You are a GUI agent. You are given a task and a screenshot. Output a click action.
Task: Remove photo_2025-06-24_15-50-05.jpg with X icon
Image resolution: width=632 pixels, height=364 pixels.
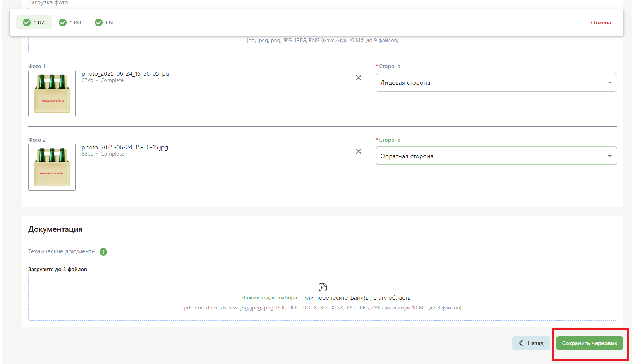(359, 78)
